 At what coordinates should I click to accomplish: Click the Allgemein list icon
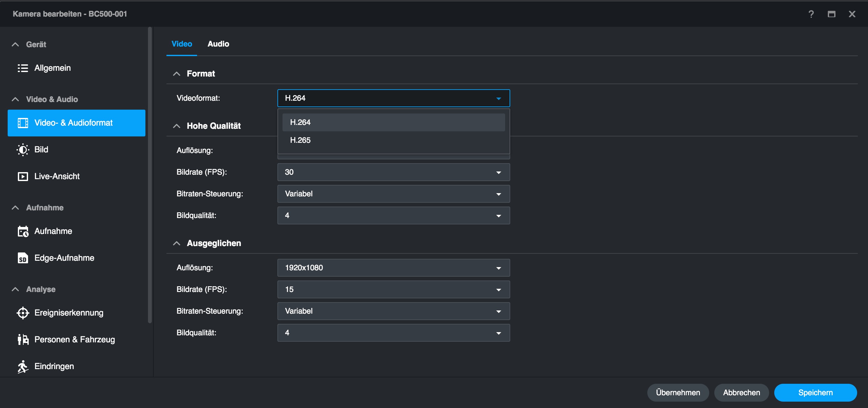[23, 68]
